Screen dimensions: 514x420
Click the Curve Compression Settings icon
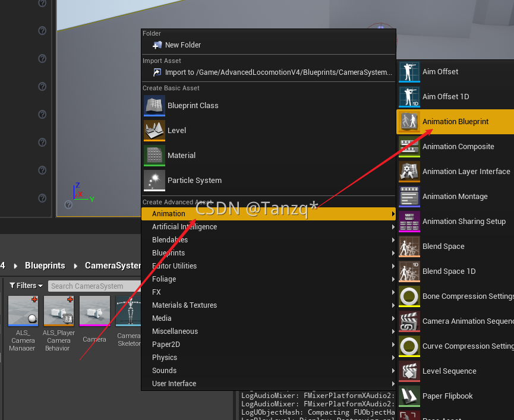pyautogui.click(x=409, y=346)
